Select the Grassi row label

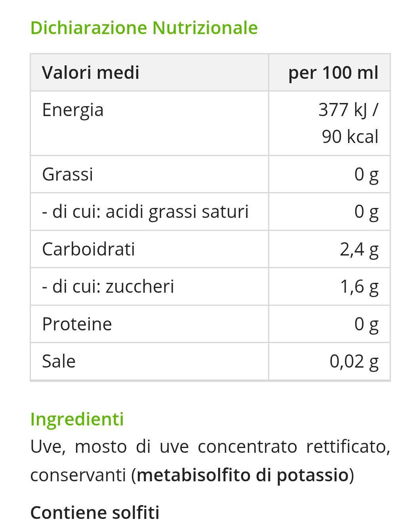point(68,174)
